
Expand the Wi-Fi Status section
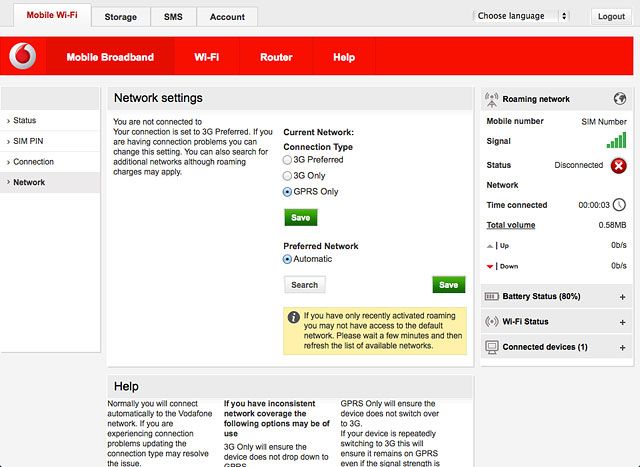(x=622, y=322)
